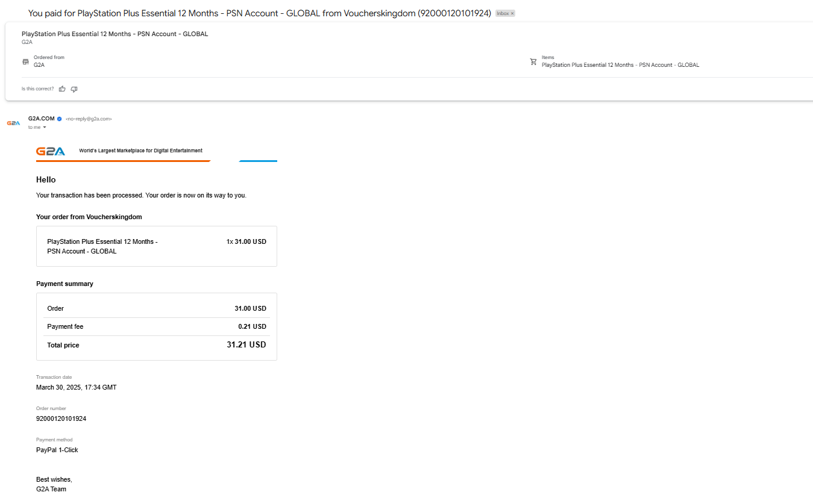Click the 'Order' label in payment summary
This screenshot has width=813, height=504.
click(55, 308)
